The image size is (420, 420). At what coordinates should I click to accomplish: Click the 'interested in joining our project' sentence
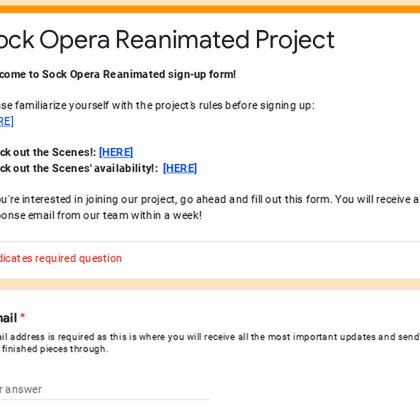210,199
